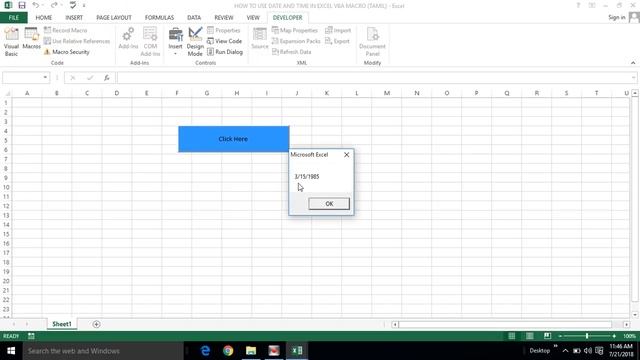Viewport: 640px width, 360px height.
Task: Expand the Customize Quick Access Toolbar arrow
Action: (x=84, y=6)
